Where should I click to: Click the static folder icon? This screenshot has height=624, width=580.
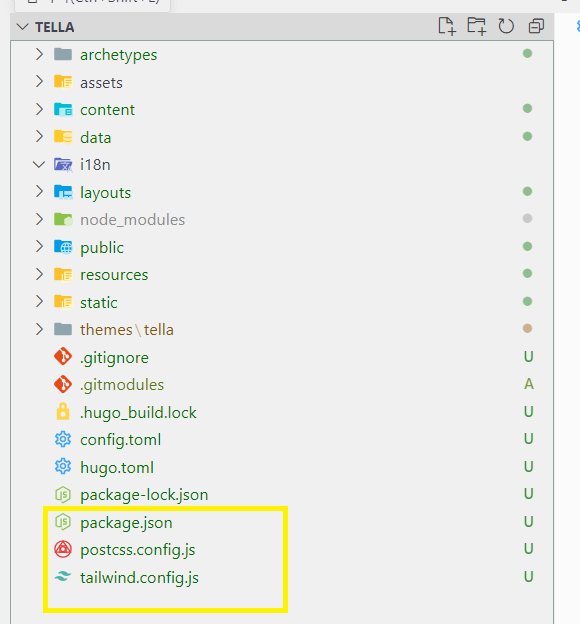tap(63, 302)
